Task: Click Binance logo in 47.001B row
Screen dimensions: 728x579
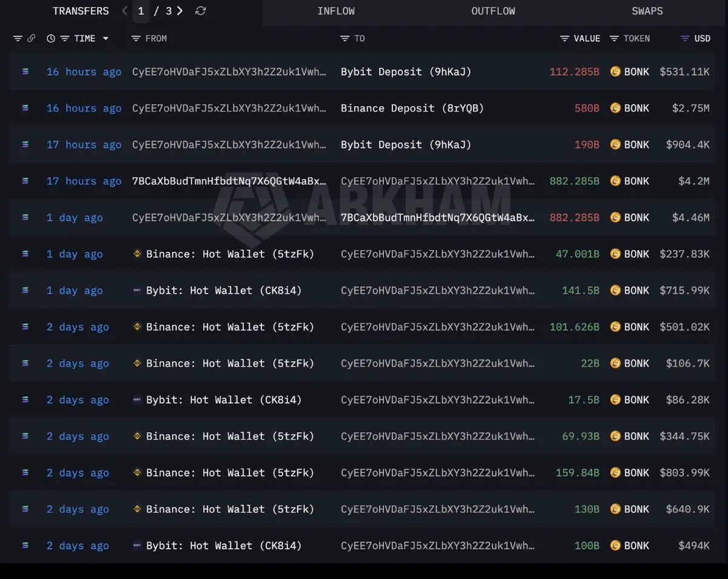Action: pyautogui.click(x=137, y=254)
